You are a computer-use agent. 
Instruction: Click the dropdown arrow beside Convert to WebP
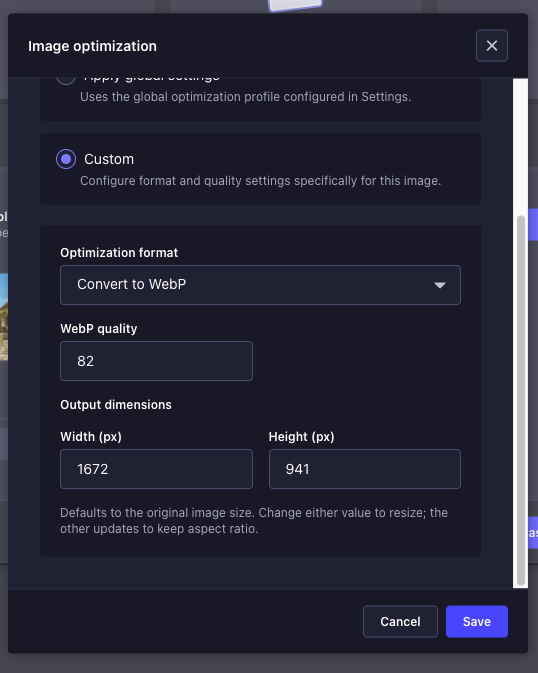pyautogui.click(x=440, y=285)
